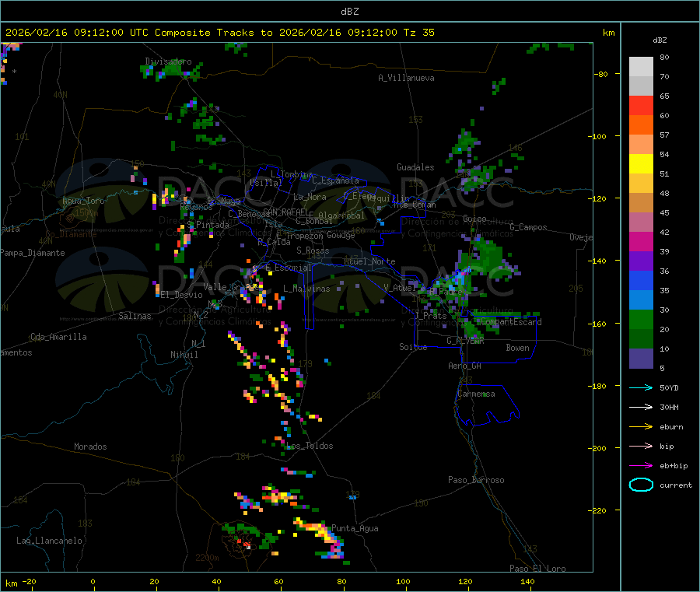
Task: Click the magenta 39-42 dBZ color swatch
Action: tap(641, 241)
